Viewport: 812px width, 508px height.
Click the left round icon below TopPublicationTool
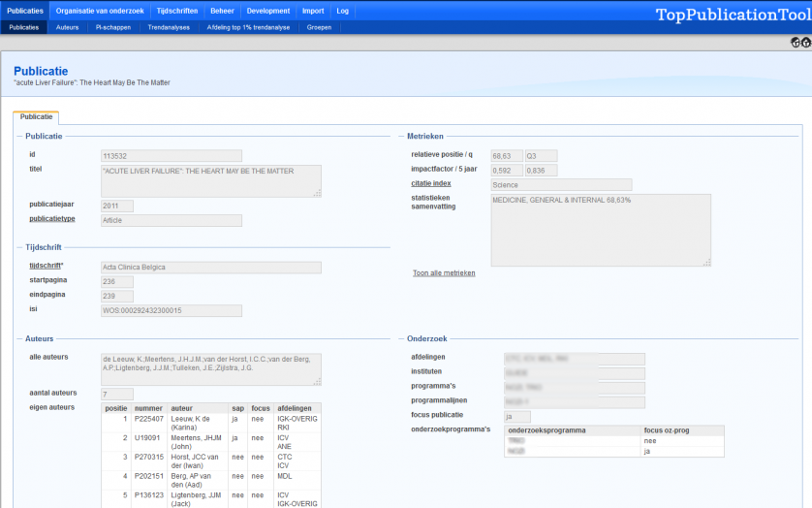click(796, 43)
